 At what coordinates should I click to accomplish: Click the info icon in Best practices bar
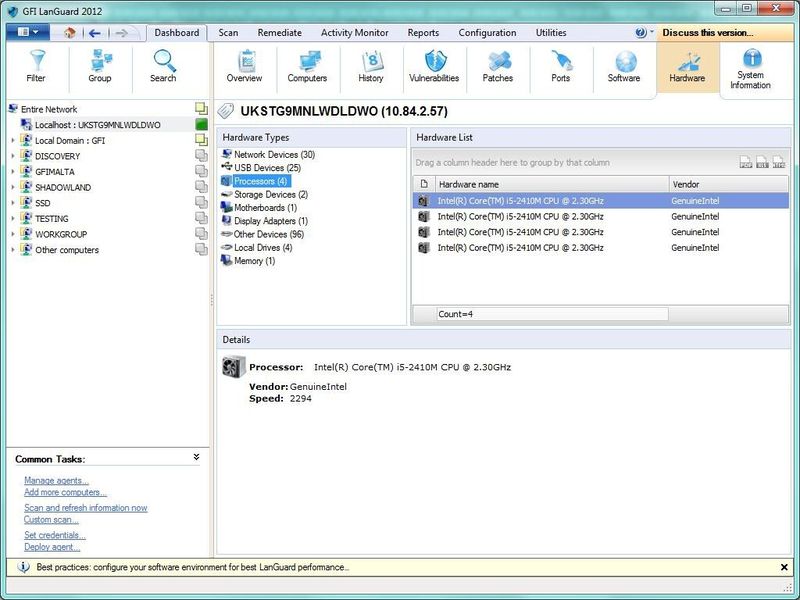click(x=23, y=567)
